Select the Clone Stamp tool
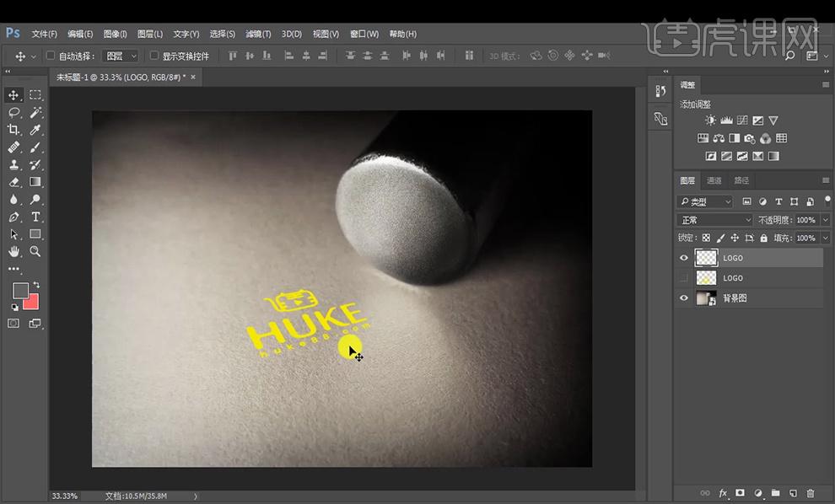This screenshot has height=504, width=835. pos(13,164)
